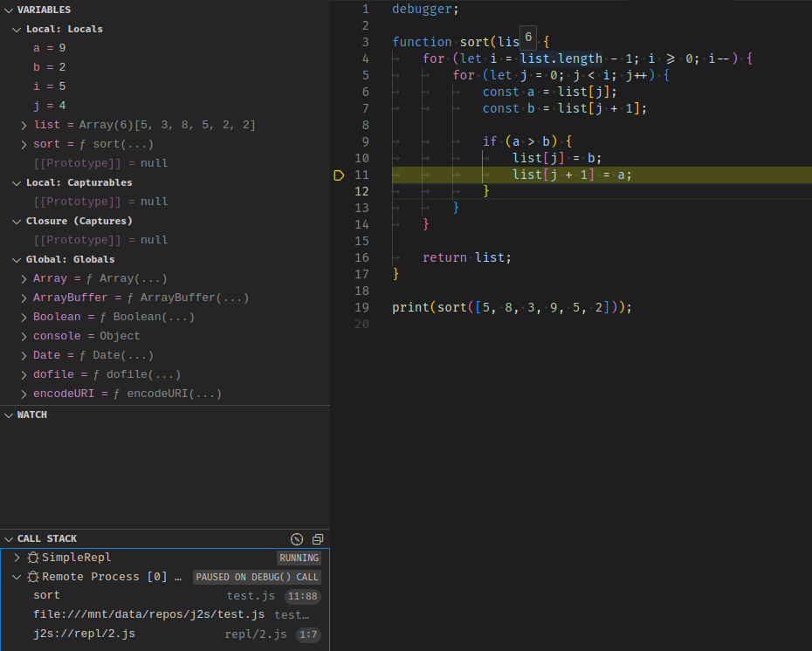The width and height of the screenshot is (812, 651).
Task: Select variable a = 9 in Locals
Action: (x=50, y=48)
